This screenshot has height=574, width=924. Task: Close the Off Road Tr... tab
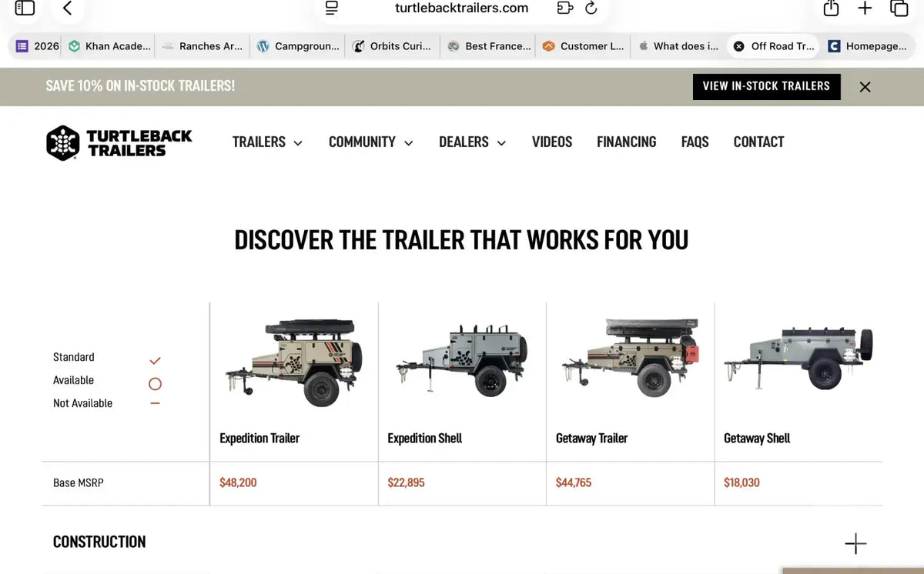738,46
